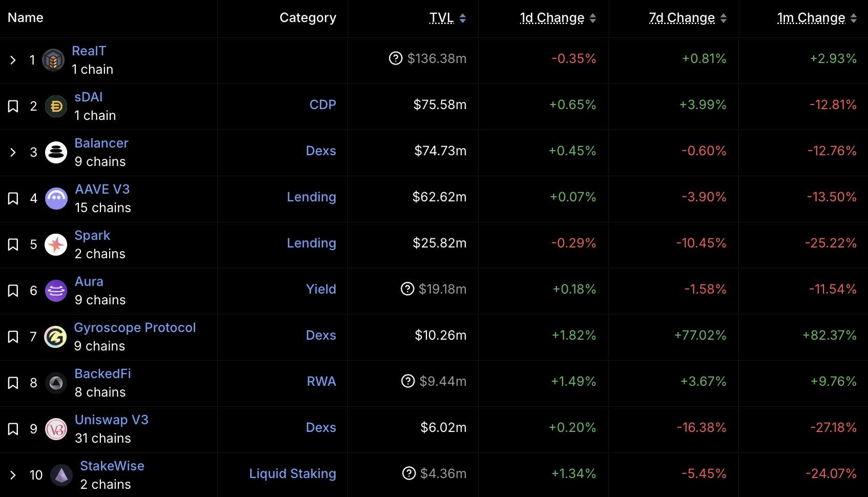Image resolution: width=868 pixels, height=497 pixels.
Task: Expand the RealT row
Action: (x=13, y=60)
